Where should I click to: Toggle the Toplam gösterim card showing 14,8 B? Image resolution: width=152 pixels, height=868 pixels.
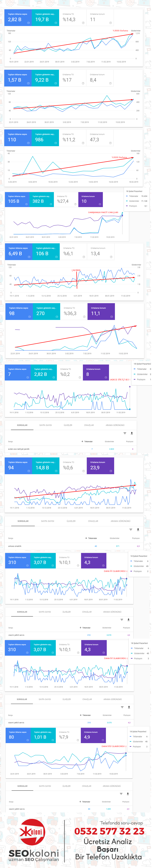[46, 466]
